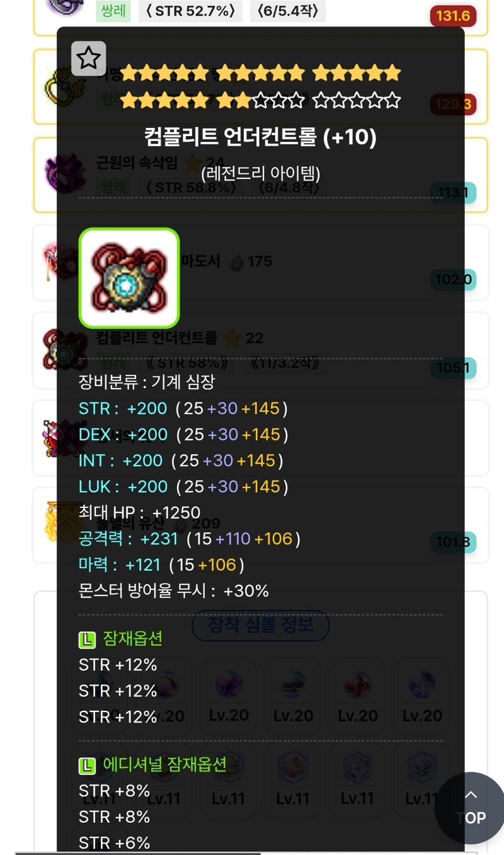This screenshot has width=504, height=855.
Task: Tap the favorite star icon on tooltip
Action: coord(88,59)
